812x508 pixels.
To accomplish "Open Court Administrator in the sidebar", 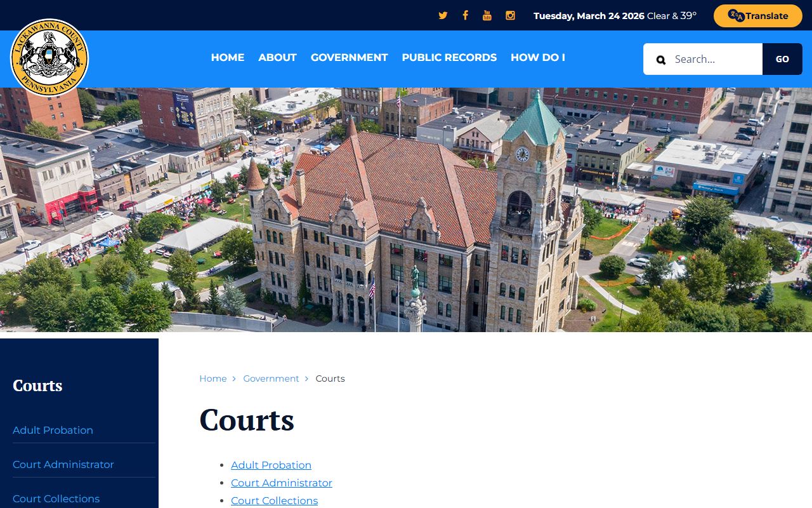I will click(63, 464).
